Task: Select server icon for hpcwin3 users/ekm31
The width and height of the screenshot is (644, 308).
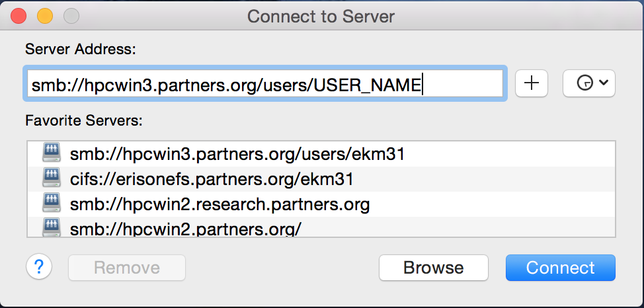Action: coord(52,153)
